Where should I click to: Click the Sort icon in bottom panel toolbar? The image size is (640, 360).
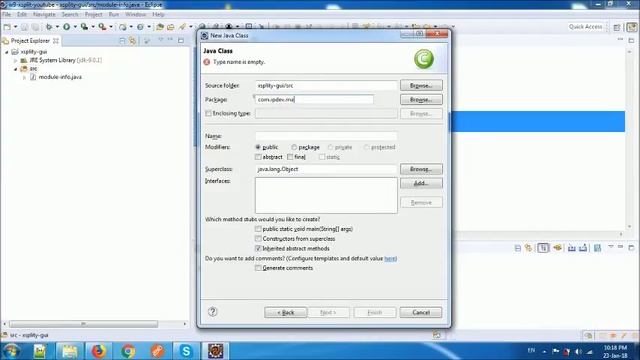pos(543,248)
